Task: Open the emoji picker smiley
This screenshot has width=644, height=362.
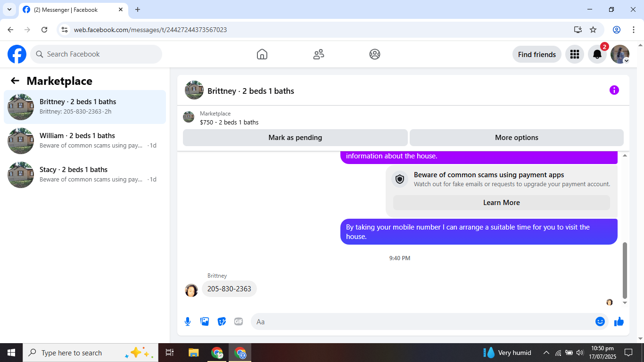Action: point(600,321)
